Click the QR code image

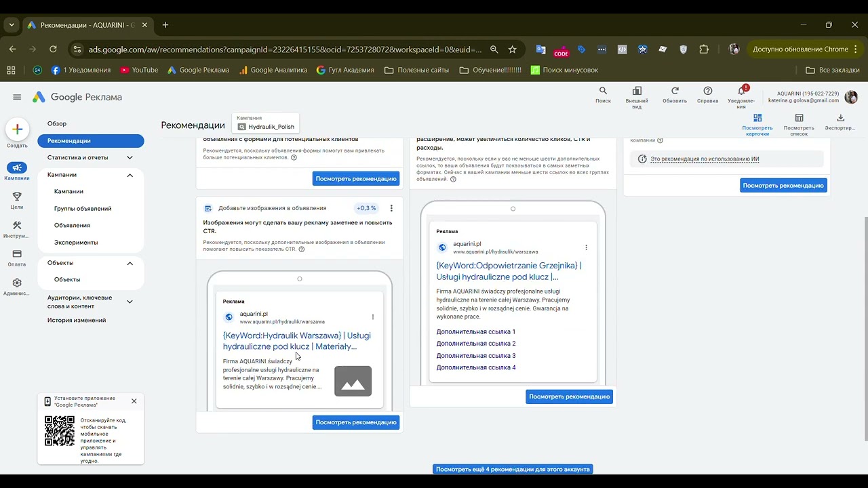60,431
